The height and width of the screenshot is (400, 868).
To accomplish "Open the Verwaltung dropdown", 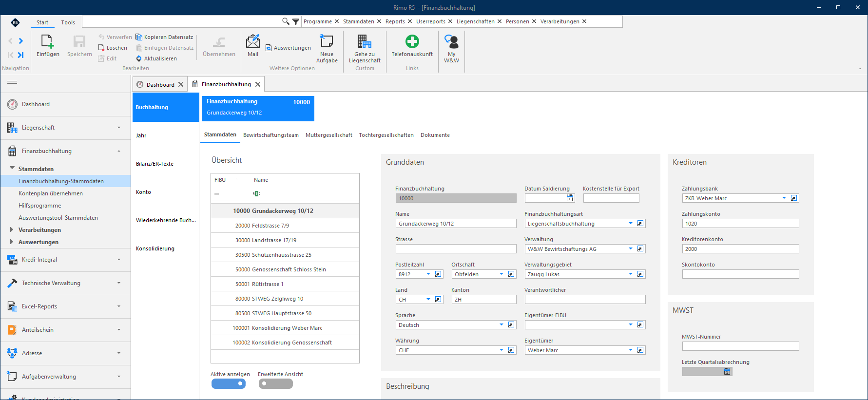I will (631, 249).
